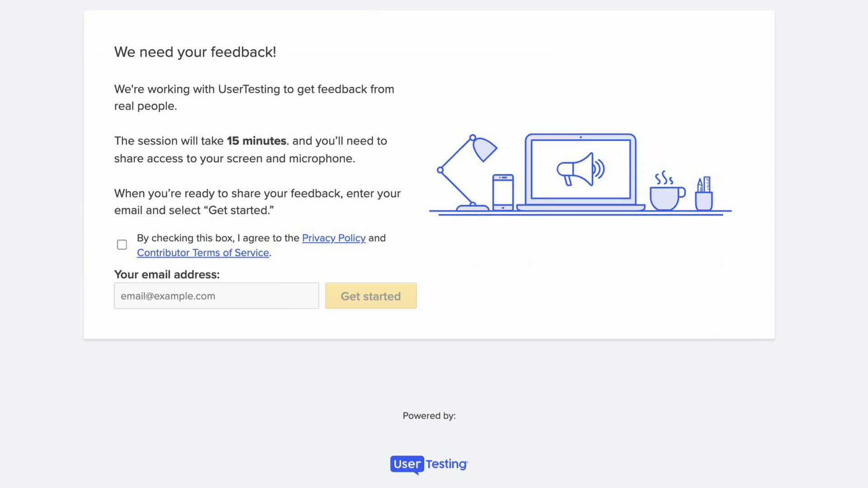Image resolution: width=868 pixels, height=488 pixels.
Task: Click the "When you're ready to share" paragraph
Action: (257, 193)
